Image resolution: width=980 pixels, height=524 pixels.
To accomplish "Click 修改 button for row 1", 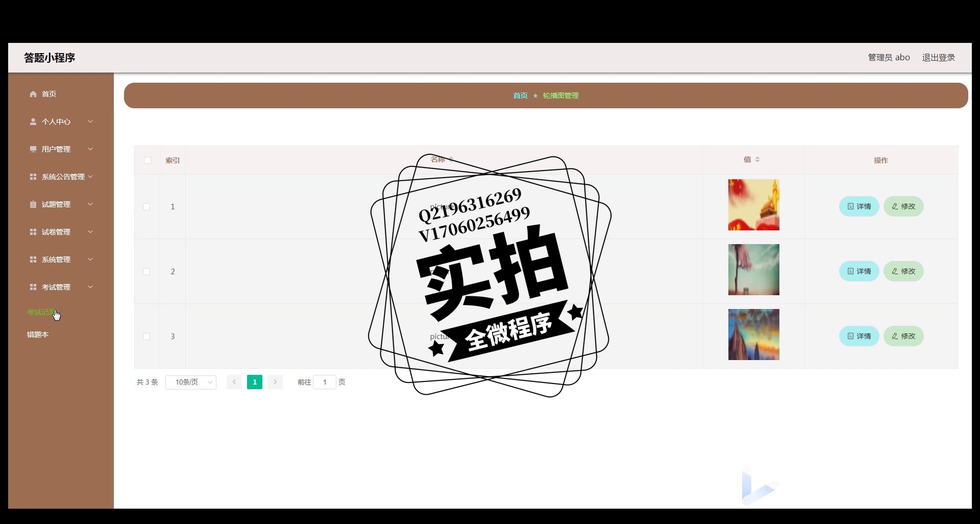I will pyautogui.click(x=903, y=206).
